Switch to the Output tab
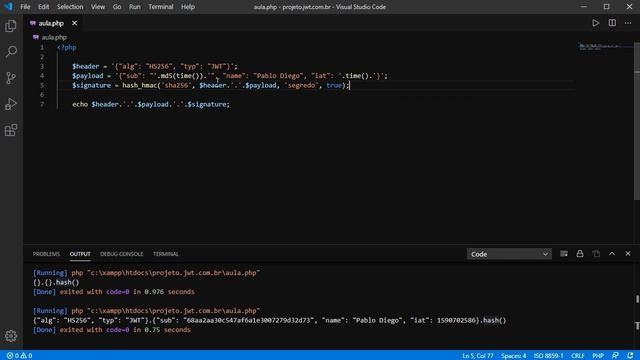Screen dimensions: 640x360 (80, 254)
